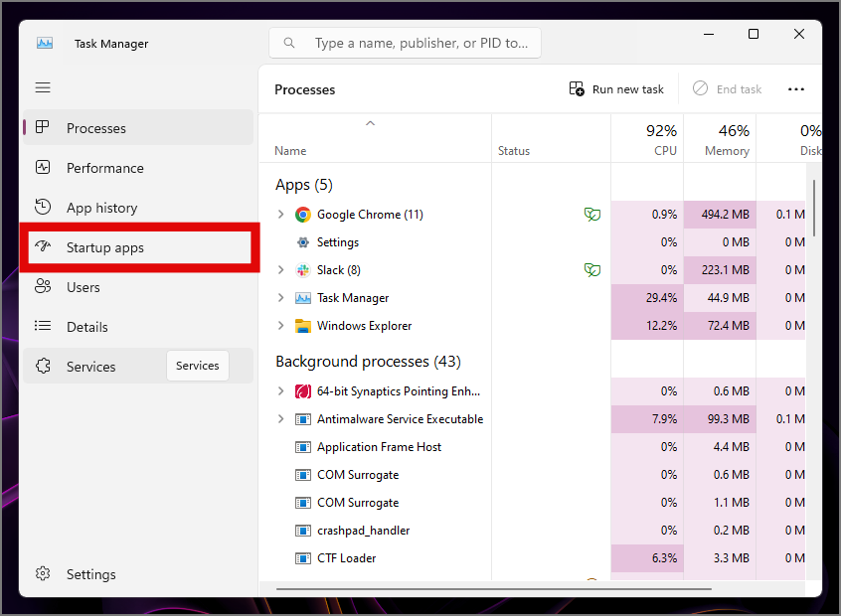Viewport: 841px width, 616px height.
Task: Click the Application Frame Host icon
Action: pos(303,447)
